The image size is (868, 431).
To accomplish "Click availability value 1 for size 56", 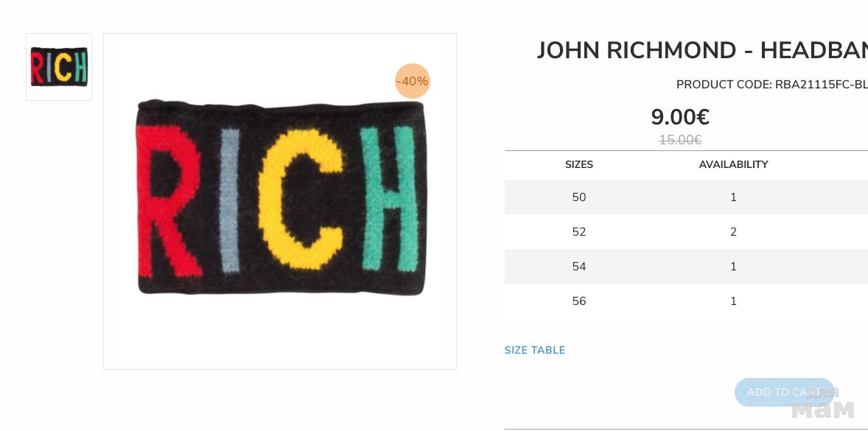I will tap(733, 301).
